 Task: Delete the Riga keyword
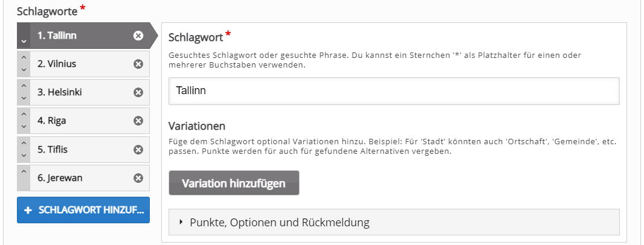pyautogui.click(x=138, y=121)
